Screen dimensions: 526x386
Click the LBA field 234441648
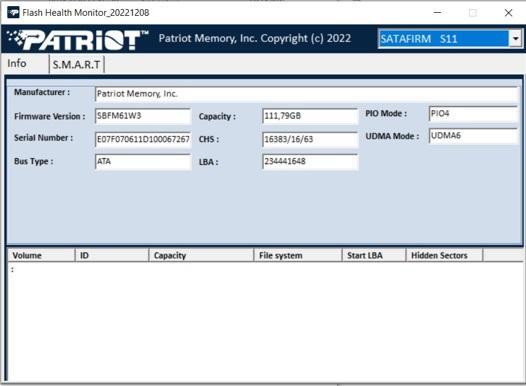(x=310, y=162)
